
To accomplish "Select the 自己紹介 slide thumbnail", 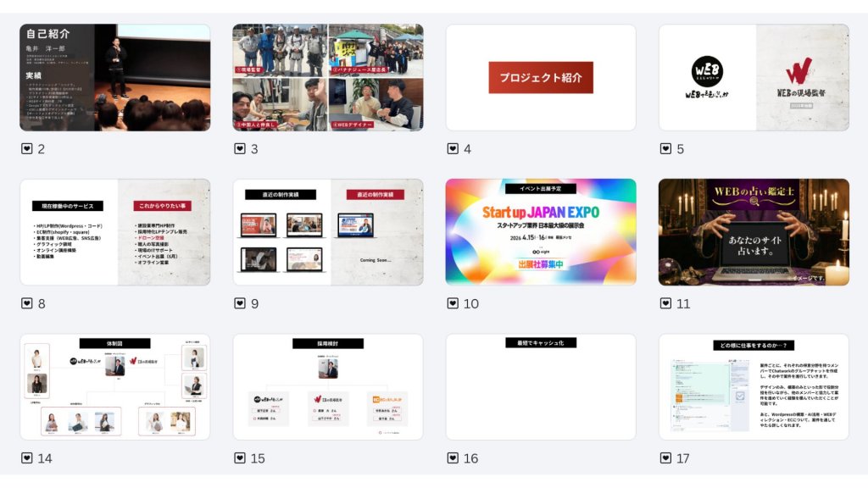I will tap(115, 77).
